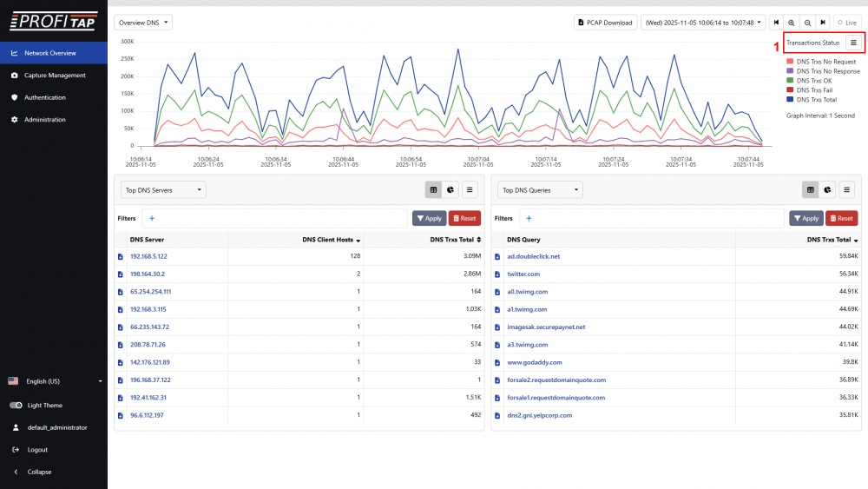The height and width of the screenshot is (489, 868).
Task: Switch Top DNS Servers to pie chart view
Action: pyautogui.click(x=451, y=189)
